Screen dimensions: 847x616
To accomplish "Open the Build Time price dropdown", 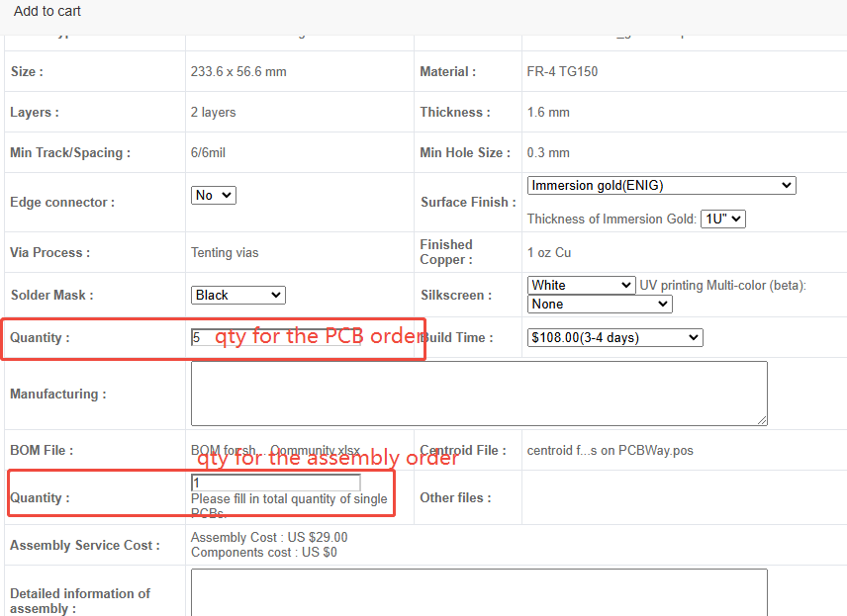I will click(x=614, y=338).
